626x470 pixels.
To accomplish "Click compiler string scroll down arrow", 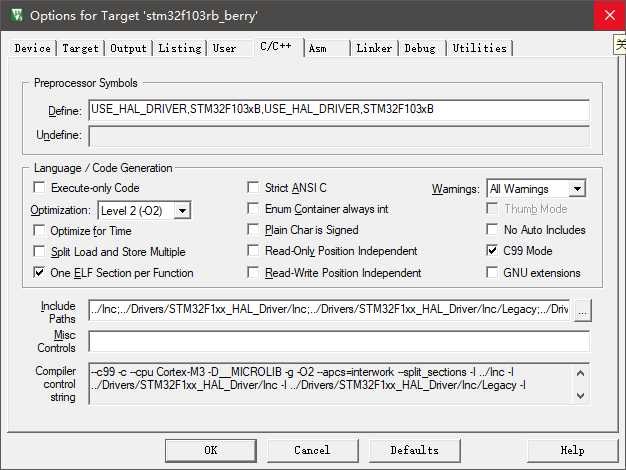I will click(580, 395).
